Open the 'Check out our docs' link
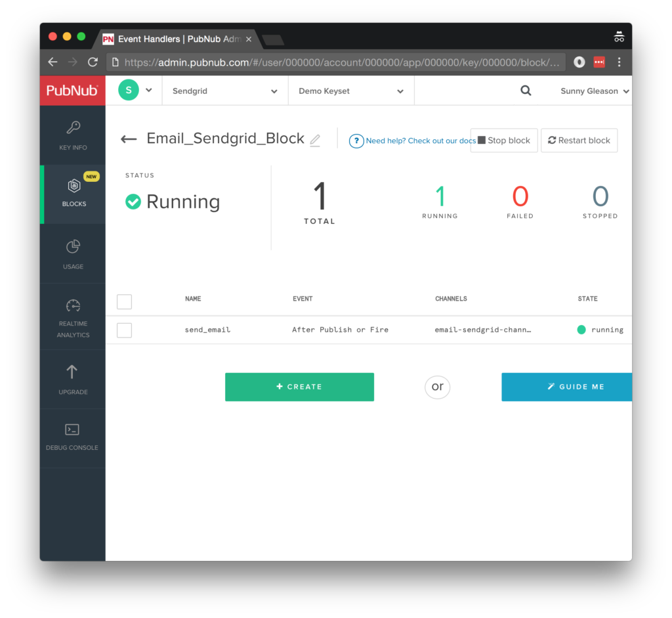Image resolution: width=672 pixels, height=618 pixels. click(420, 141)
